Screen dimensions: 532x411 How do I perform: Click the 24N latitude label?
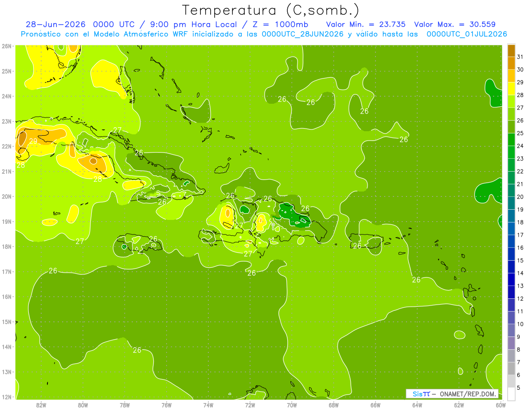click(6, 96)
